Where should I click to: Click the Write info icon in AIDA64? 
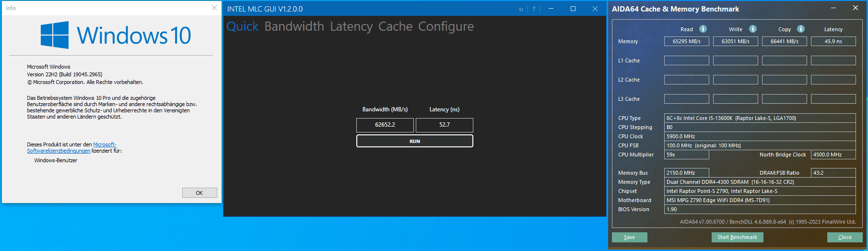[x=753, y=29]
